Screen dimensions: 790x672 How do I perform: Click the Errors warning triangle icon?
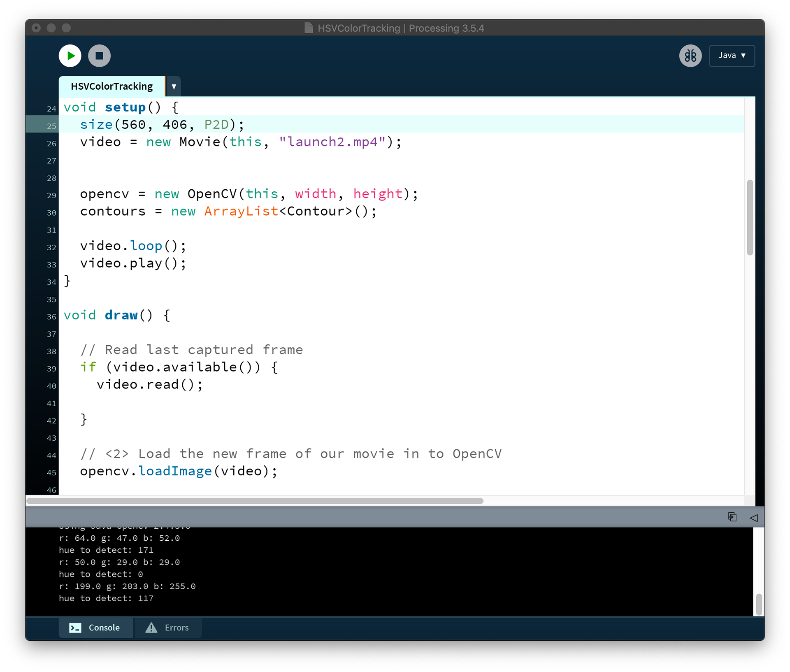(151, 628)
